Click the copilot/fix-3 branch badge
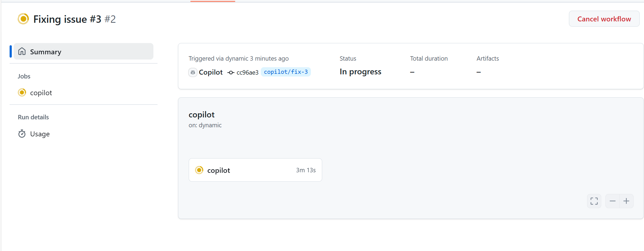 [286, 72]
